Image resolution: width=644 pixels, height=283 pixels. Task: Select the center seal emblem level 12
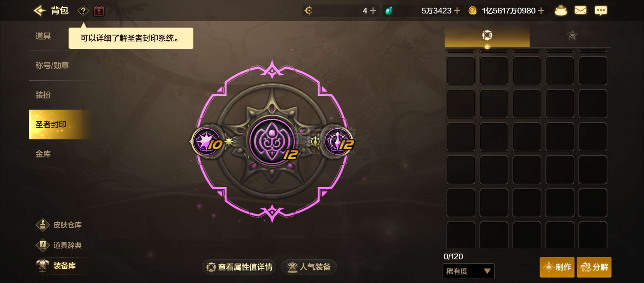click(x=272, y=142)
